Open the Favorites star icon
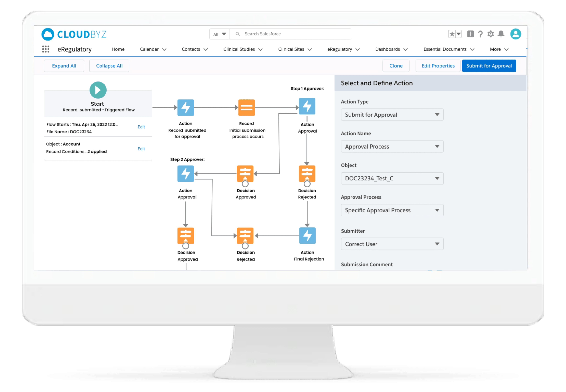 (452, 34)
